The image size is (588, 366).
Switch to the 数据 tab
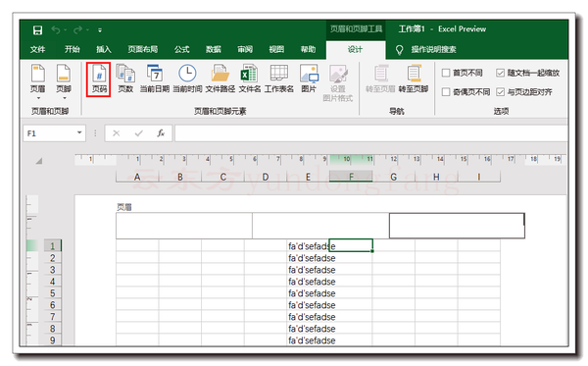click(214, 49)
